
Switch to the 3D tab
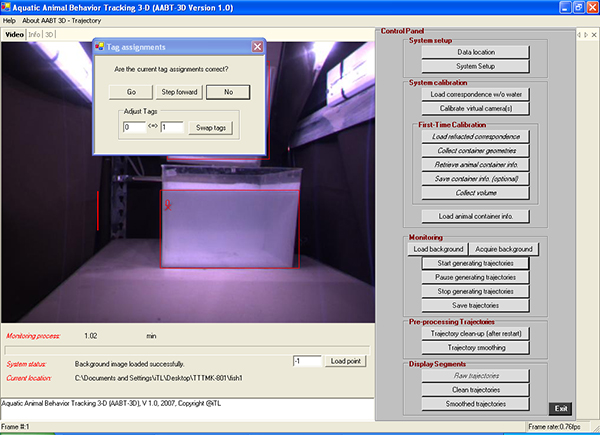[x=49, y=34]
